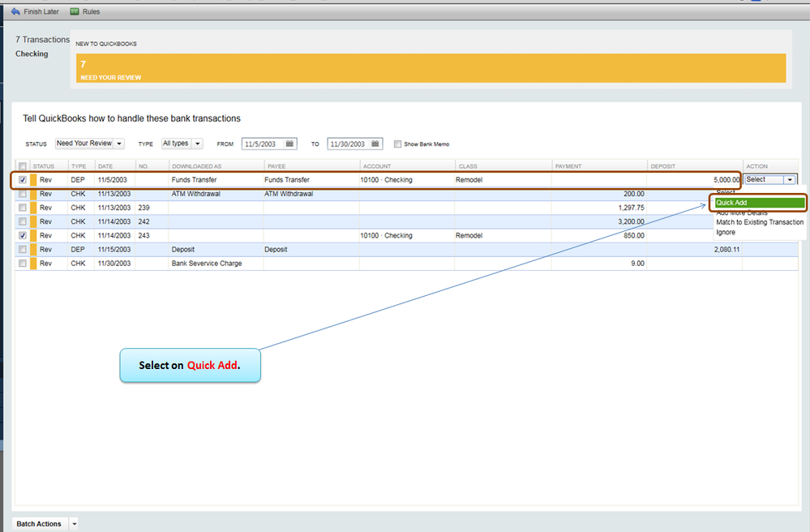Open the TO date calendar picker icon

point(375,144)
